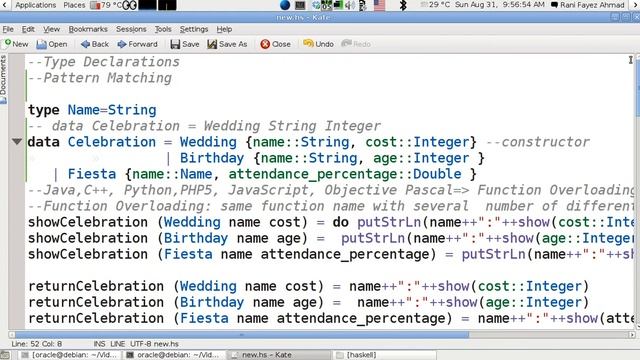This screenshot has width=640, height=360.
Task: Launch the blue globe web browser icon
Action: [x=285, y=5]
